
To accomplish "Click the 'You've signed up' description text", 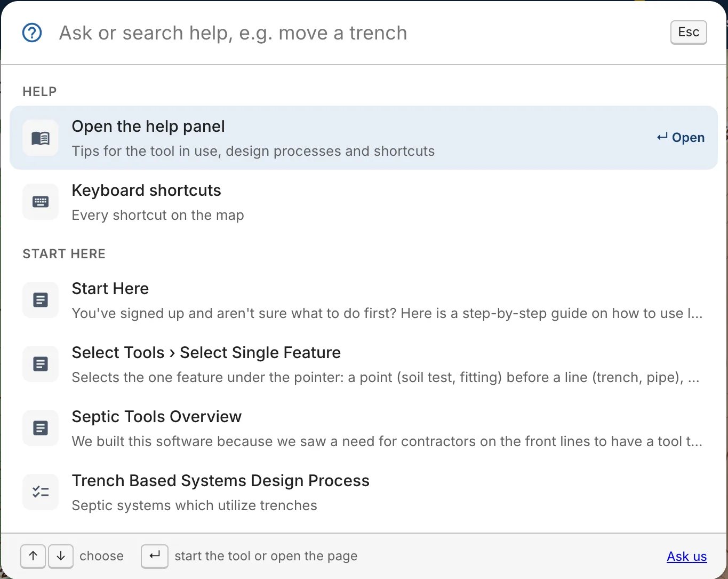I will 387,313.
